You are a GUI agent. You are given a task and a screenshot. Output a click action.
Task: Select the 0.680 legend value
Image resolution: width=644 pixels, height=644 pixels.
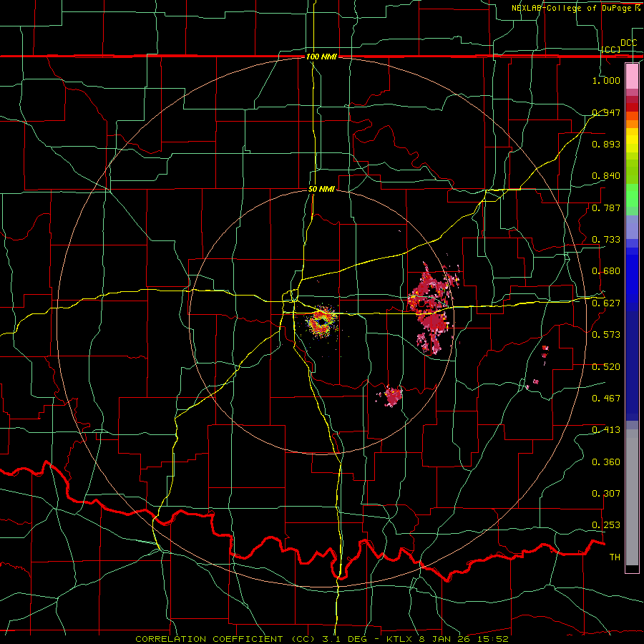(x=606, y=271)
